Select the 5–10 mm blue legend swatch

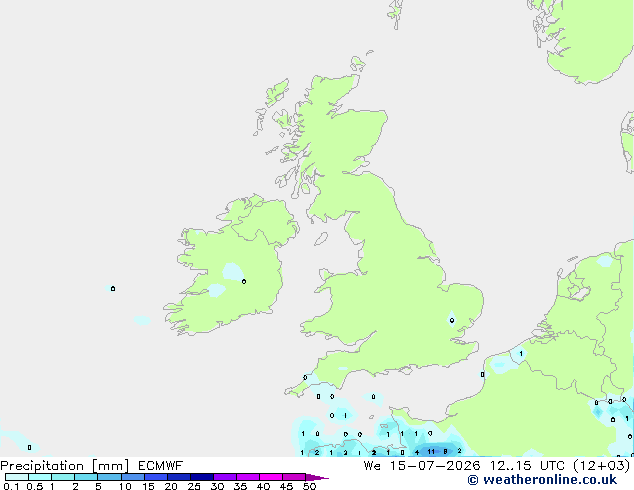(x=109, y=477)
